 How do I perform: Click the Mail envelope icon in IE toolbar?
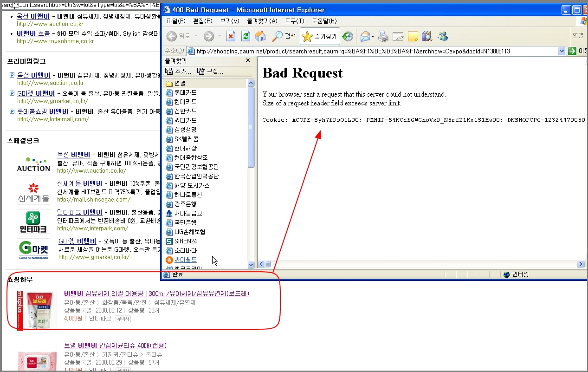(x=365, y=36)
